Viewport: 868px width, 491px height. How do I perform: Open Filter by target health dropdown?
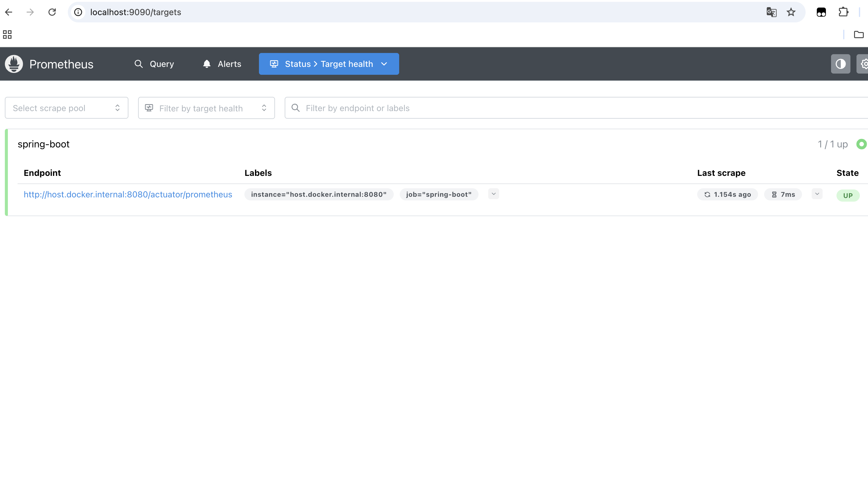(x=206, y=108)
